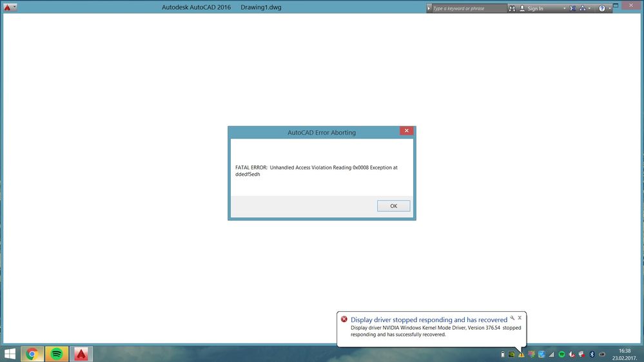Select the FATAL ERROR message text
The width and height of the screenshot is (644, 362).
tap(317, 171)
